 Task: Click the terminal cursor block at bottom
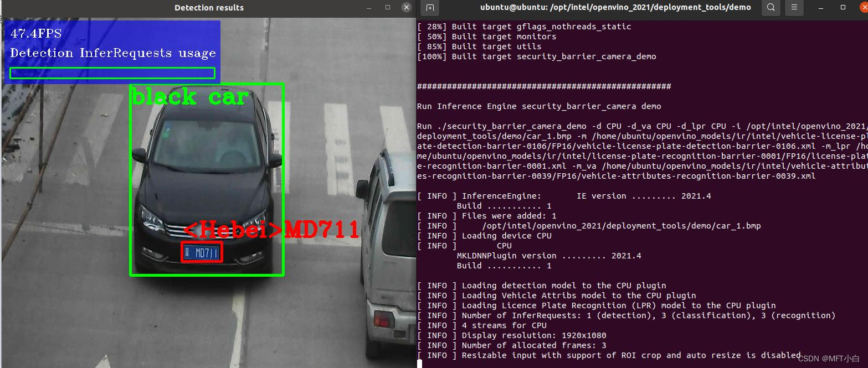(x=419, y=364)
